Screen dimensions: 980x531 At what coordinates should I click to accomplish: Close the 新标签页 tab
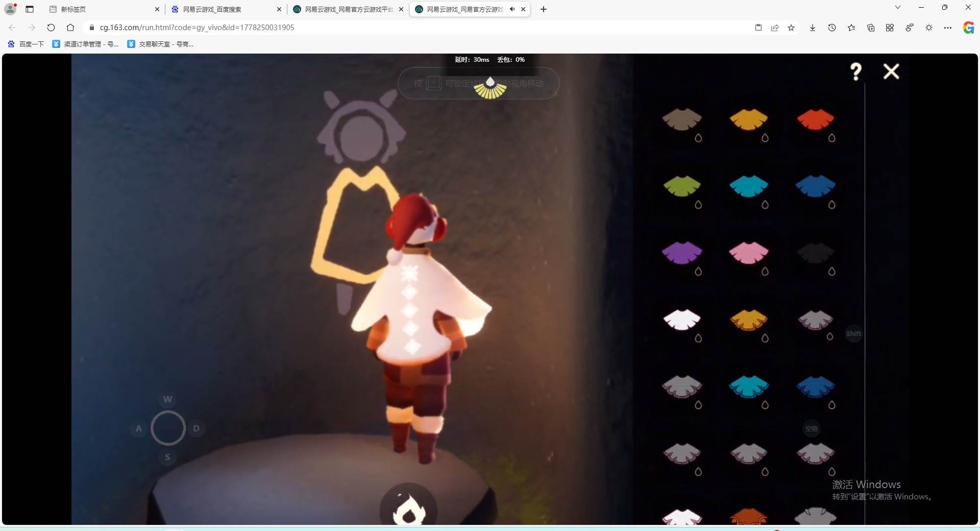[157, 9]
